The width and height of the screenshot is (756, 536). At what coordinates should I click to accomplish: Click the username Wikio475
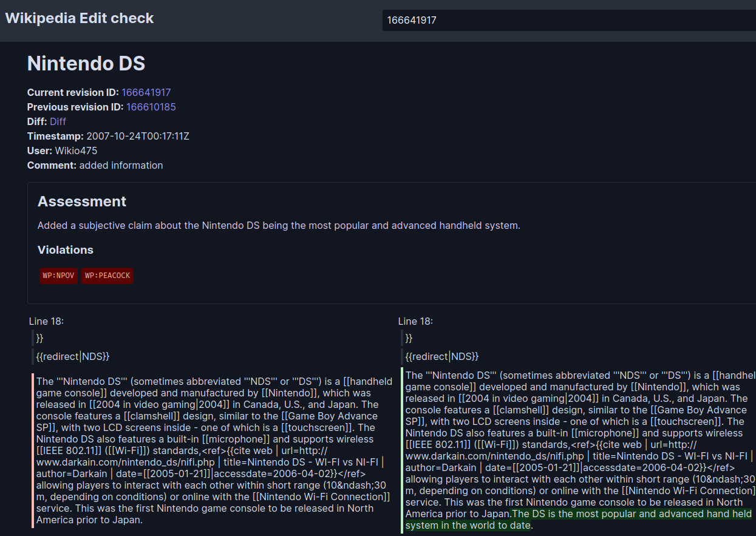click(x=76, y=151)
